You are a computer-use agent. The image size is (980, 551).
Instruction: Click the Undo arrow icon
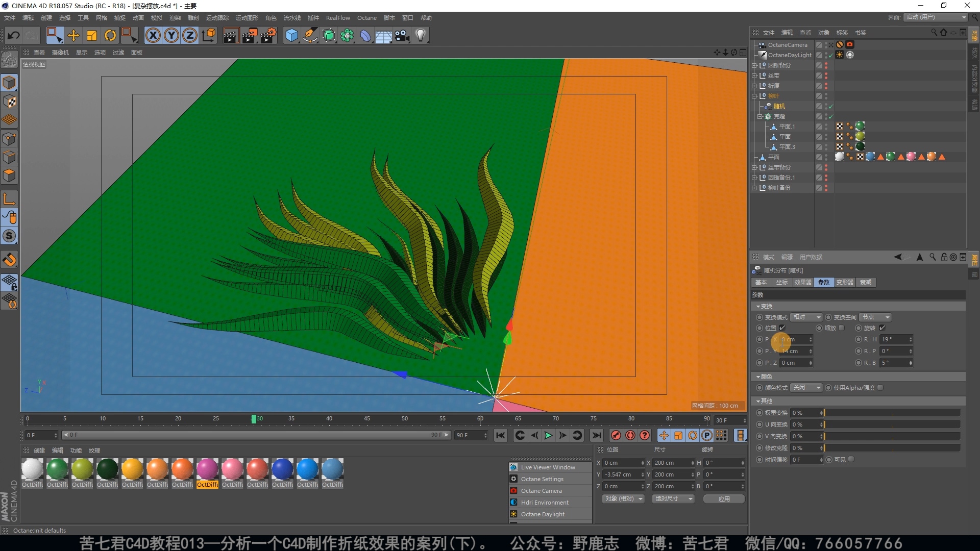[x=14, y=35]
